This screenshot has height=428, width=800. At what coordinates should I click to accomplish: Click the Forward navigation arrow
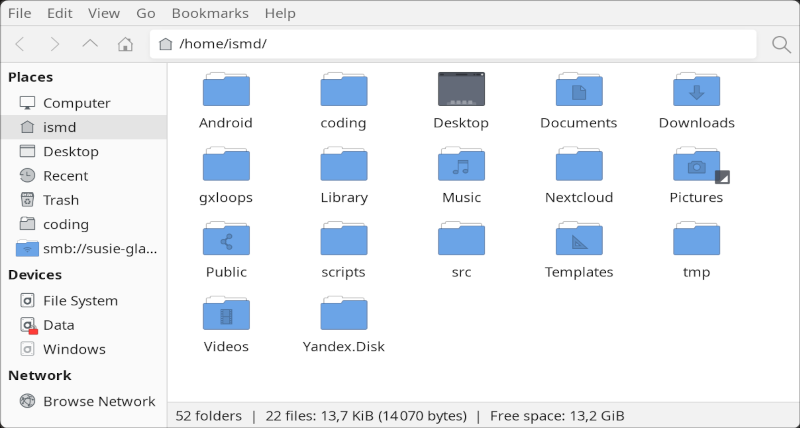tap(55, 44)
